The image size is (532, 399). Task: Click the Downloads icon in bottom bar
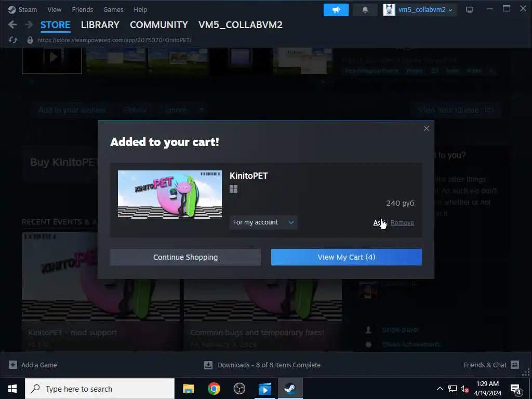tap(208, 365)
